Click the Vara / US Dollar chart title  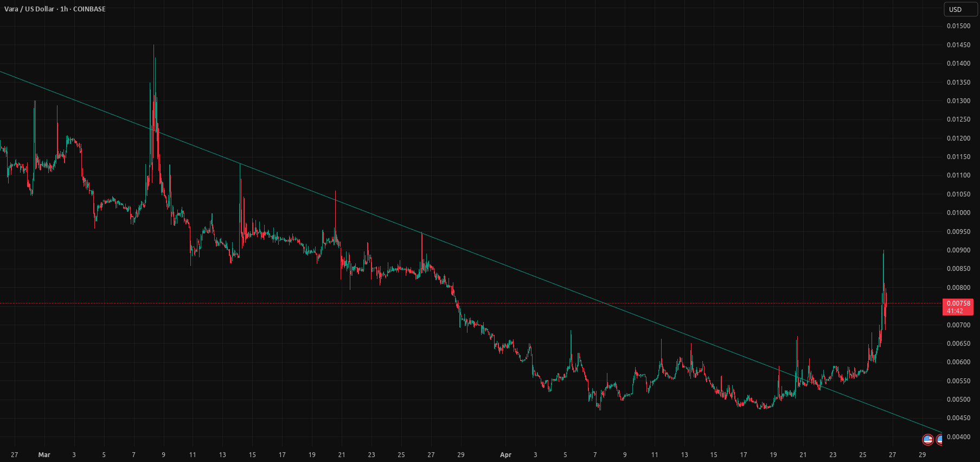tap(55, 9)
